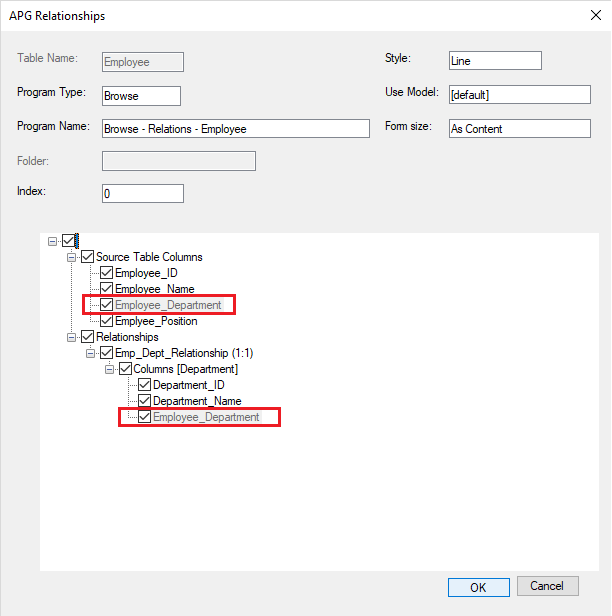Uncheck the root node checkbox
Image resolution: width=612 pixels, height=616 pixels.
coord(68,241)
